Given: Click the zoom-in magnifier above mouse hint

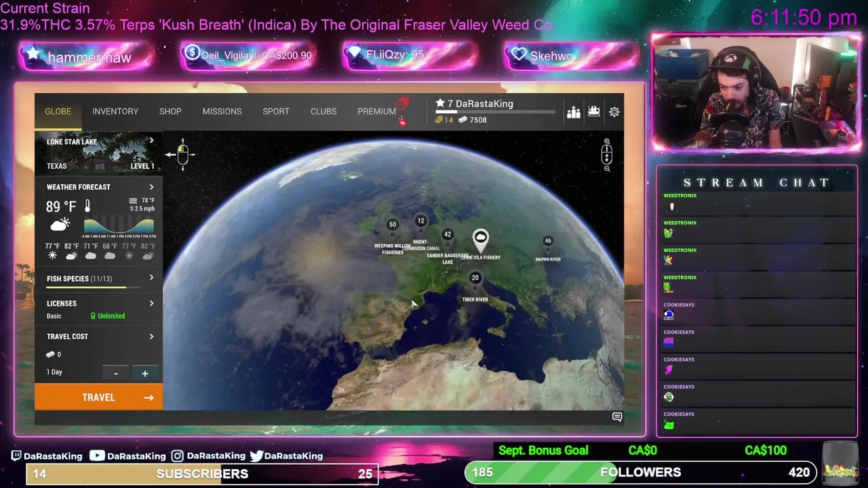Looking at the screenshot, I should (607, 142).
